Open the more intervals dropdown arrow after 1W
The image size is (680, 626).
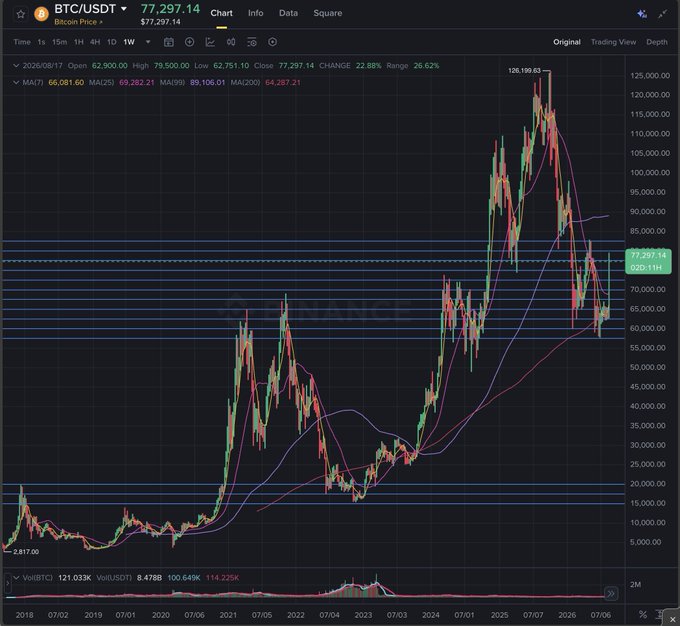148,42
